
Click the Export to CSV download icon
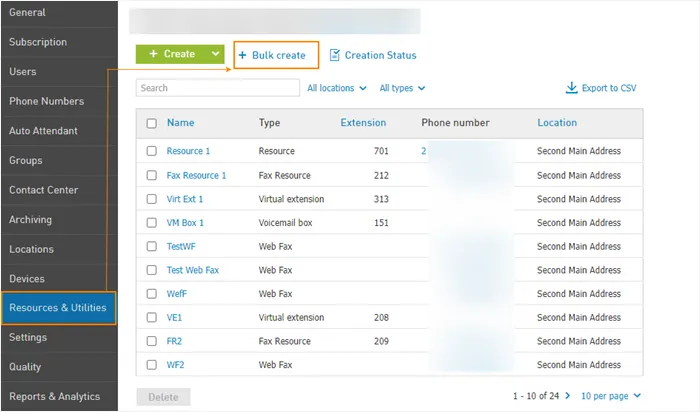click(x=571, y=87)
